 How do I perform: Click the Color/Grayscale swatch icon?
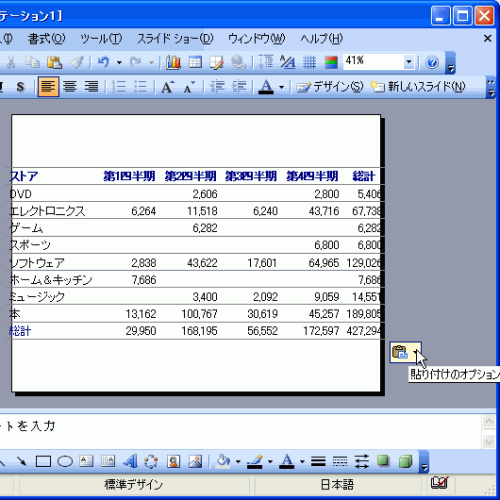[x=331, y=62]
